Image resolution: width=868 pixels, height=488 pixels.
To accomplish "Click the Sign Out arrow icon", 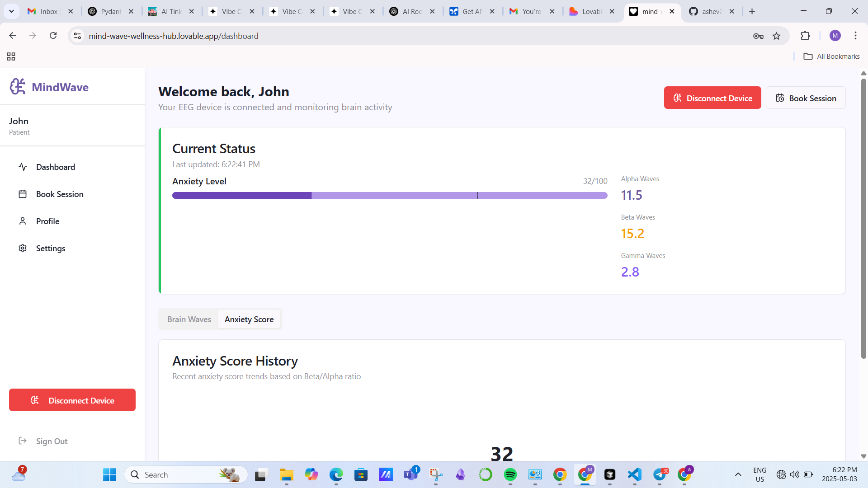I will 23,441.
